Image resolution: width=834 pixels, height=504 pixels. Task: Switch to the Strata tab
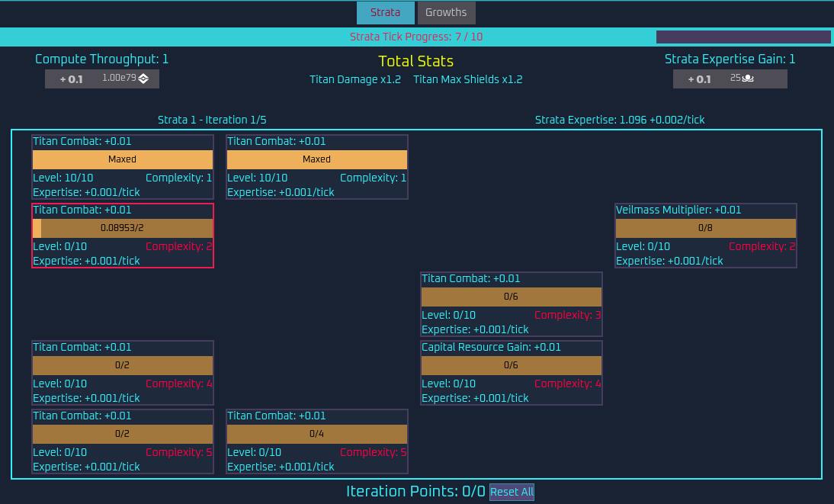pyautogui.click(x=386, y=13)
